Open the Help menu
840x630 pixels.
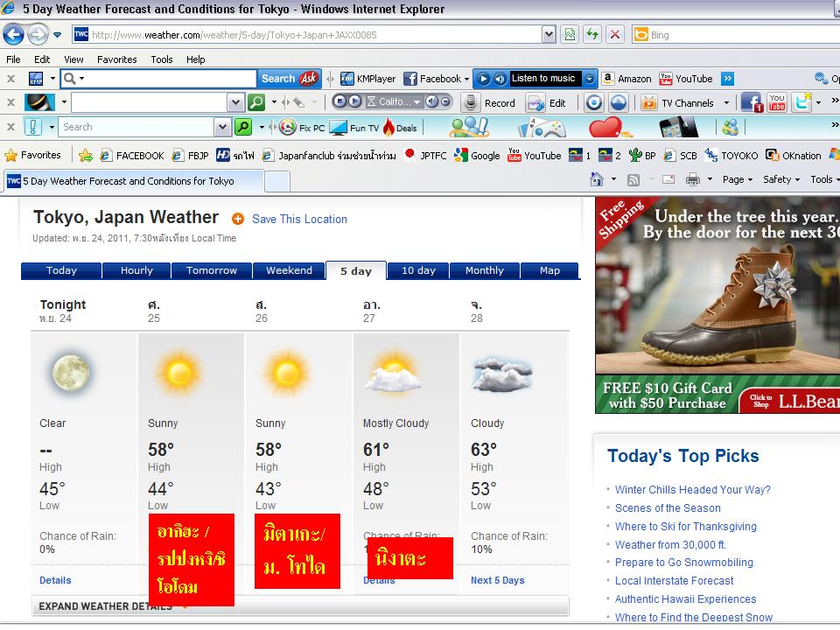tap(195, 59)
